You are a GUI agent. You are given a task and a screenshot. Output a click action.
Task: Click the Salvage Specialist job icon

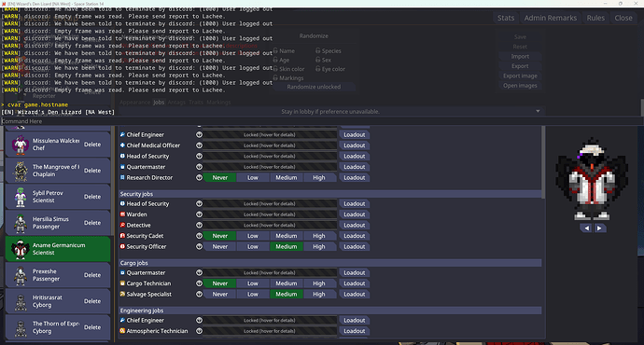point(122,294)
